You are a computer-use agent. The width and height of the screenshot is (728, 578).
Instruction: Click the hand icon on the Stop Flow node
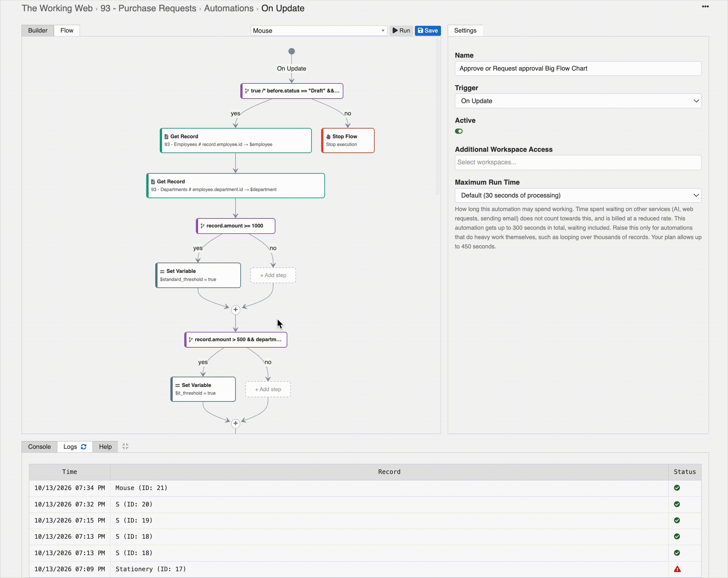pyautogui.click(x=328, y=137)
